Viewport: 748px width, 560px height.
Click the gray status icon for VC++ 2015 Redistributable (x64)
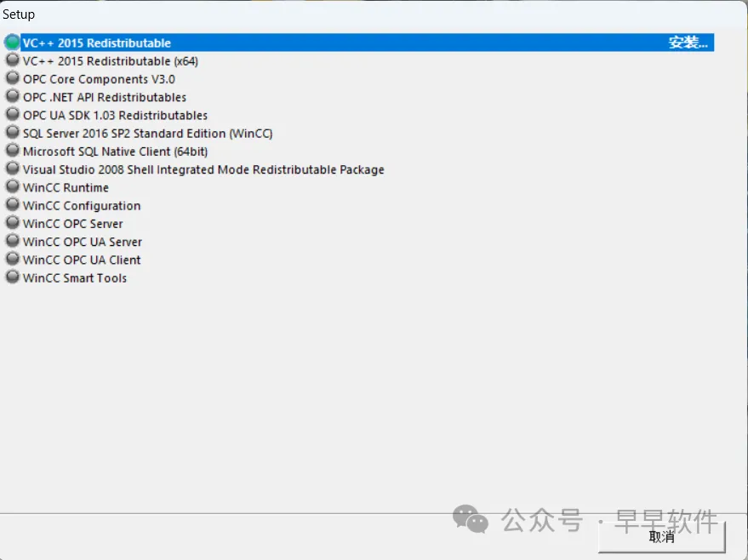tap(13, 60)
